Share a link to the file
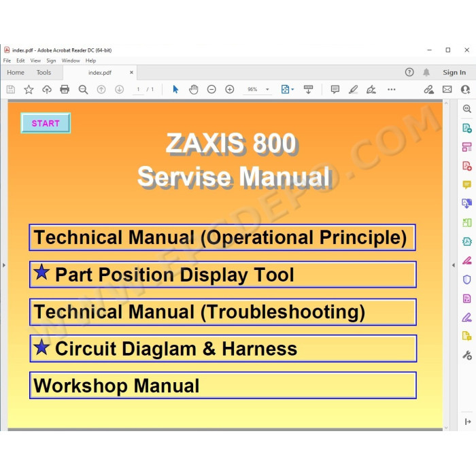The width and height of the screenshot is (476, 476). [x=428, y=89]
